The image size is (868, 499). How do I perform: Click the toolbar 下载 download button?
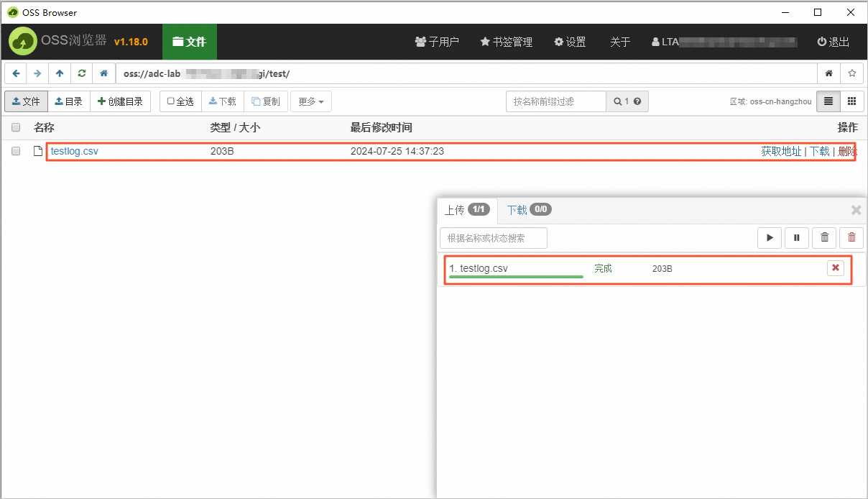click(x=223, y=101)
